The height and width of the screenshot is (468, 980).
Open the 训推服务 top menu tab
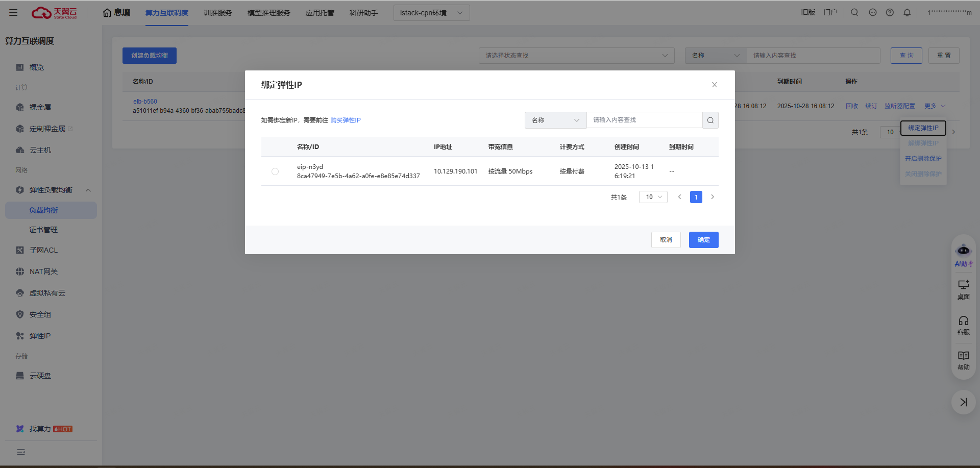(217, 13)
